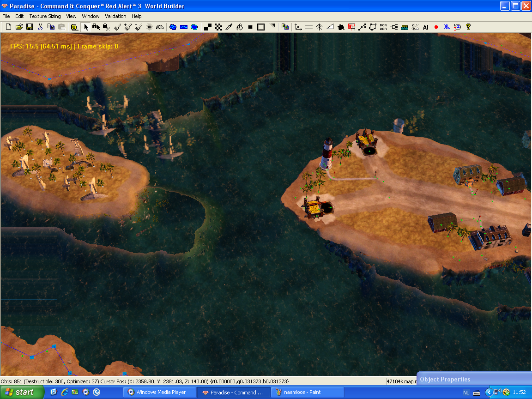This screenshot has height=399, width=532.
Task: Select the blue lake water tool
Action: click(x=173, y=27)
